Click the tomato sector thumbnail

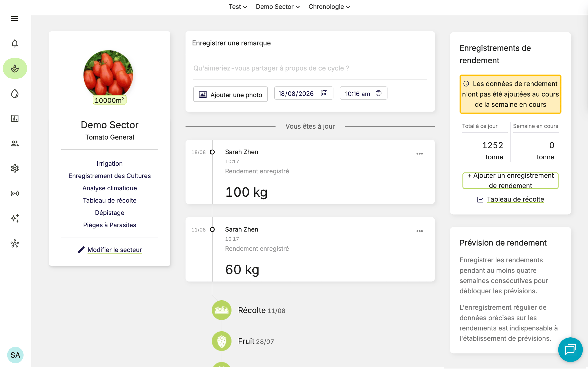click(108, 74)
